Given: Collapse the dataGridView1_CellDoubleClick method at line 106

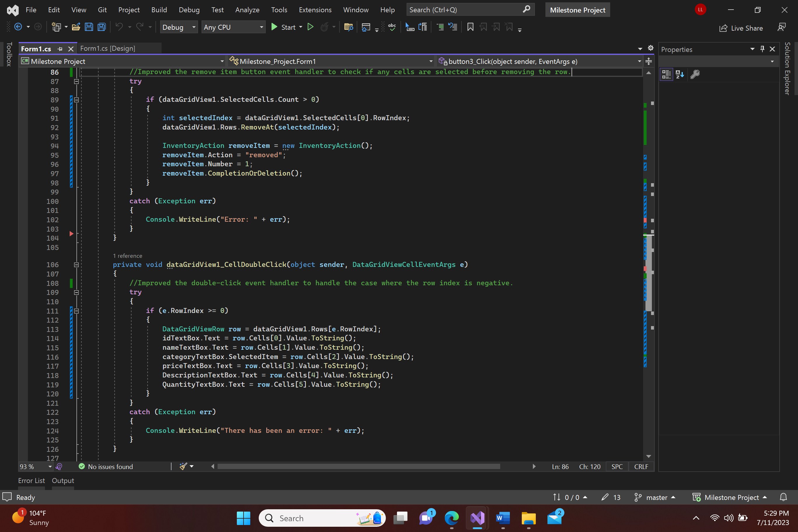Looking at the screenshot, I should [x=76, y=265].
